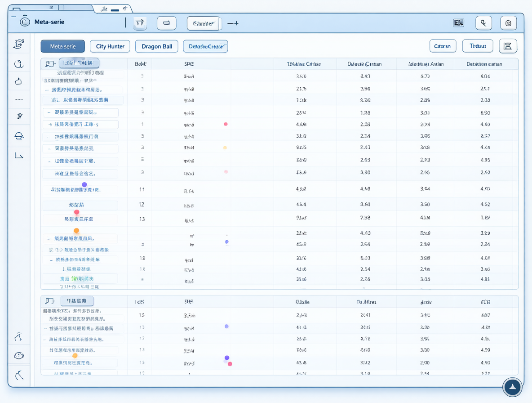Switch to the fourth series tab after Dragon Ball
The image size is (532, 403).
point(206,46)
